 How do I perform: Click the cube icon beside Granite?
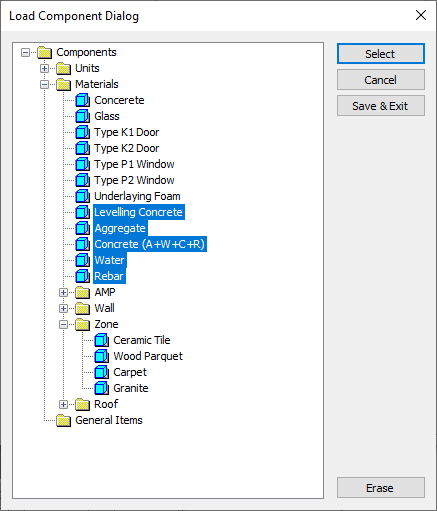pyautogui.click(x=101, y=388)
